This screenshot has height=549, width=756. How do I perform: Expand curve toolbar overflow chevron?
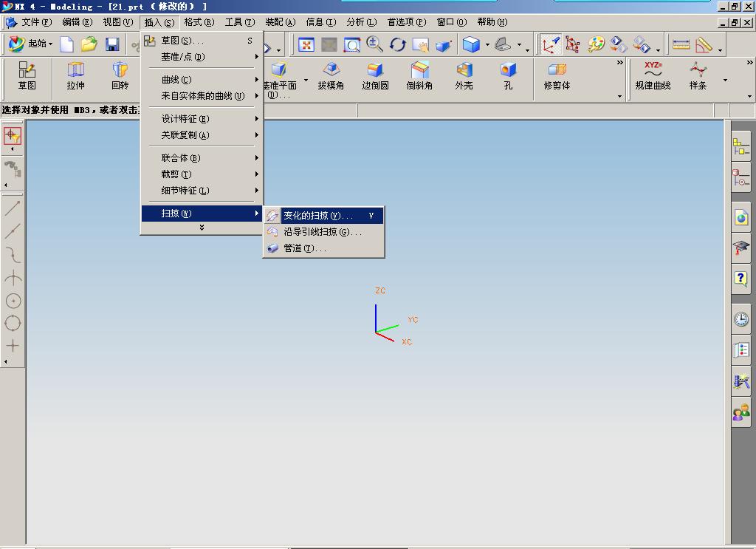point(750,62)
